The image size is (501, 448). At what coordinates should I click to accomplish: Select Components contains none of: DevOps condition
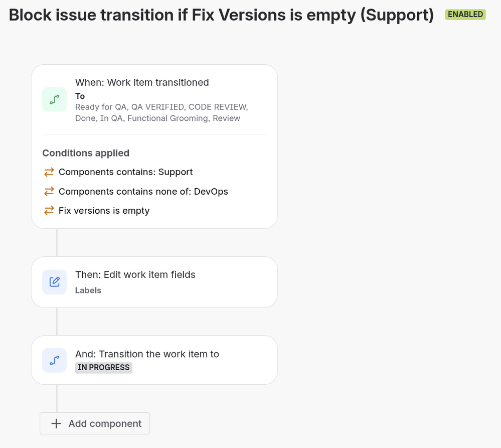click(136, 192)
